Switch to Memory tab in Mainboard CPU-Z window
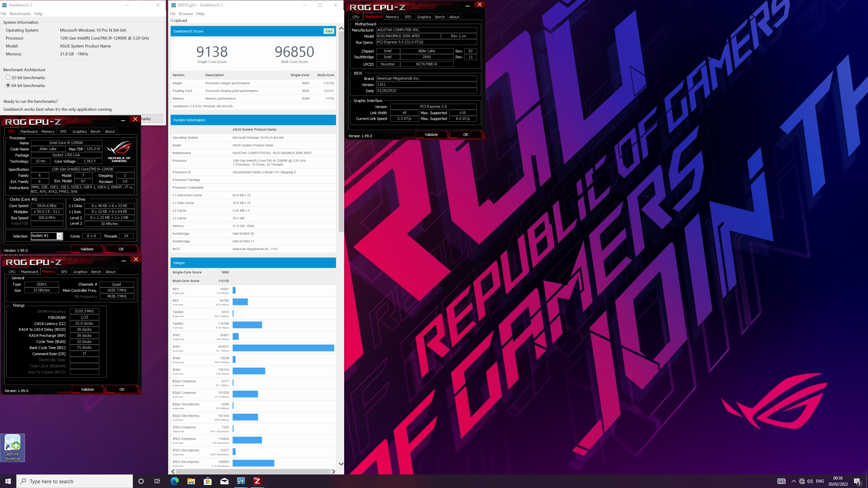868x488 pixels. point(392,17)
